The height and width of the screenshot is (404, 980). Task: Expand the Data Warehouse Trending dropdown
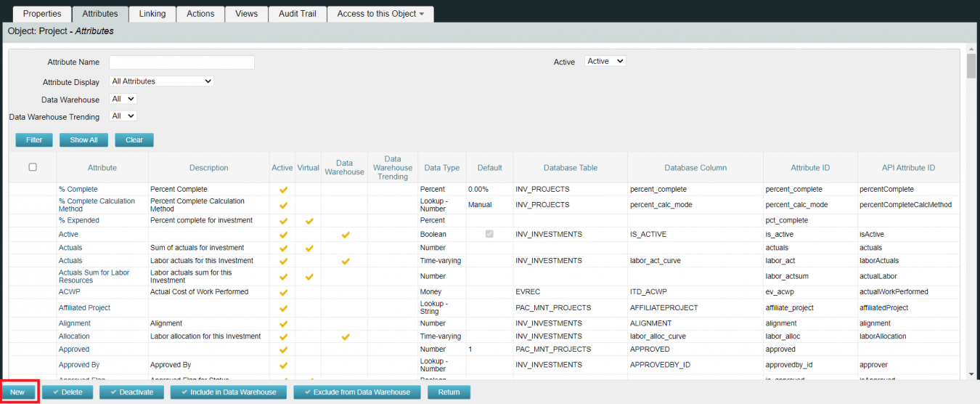tap(123, 116)
